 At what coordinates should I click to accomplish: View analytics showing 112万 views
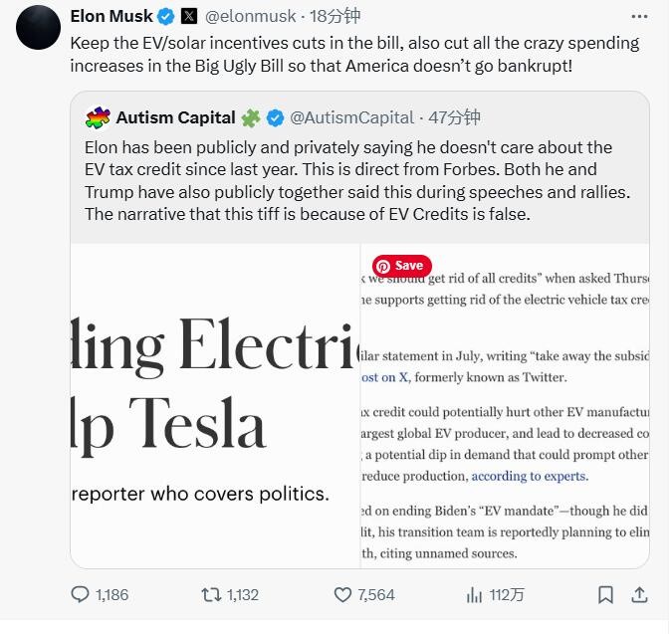474,594
